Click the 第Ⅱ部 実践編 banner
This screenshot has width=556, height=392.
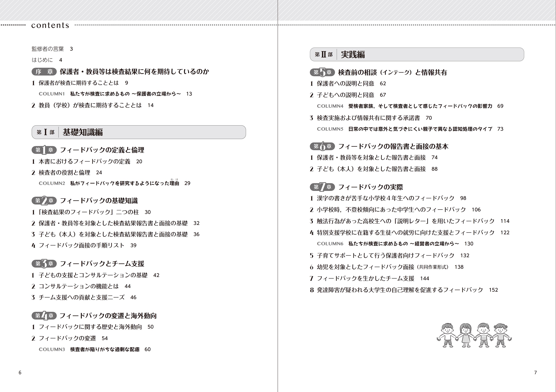tap(417, 55)
